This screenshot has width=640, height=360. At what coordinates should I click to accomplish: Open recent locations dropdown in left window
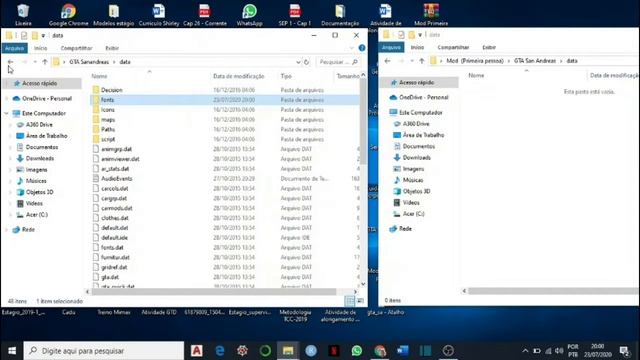click(x=35, y=62)
